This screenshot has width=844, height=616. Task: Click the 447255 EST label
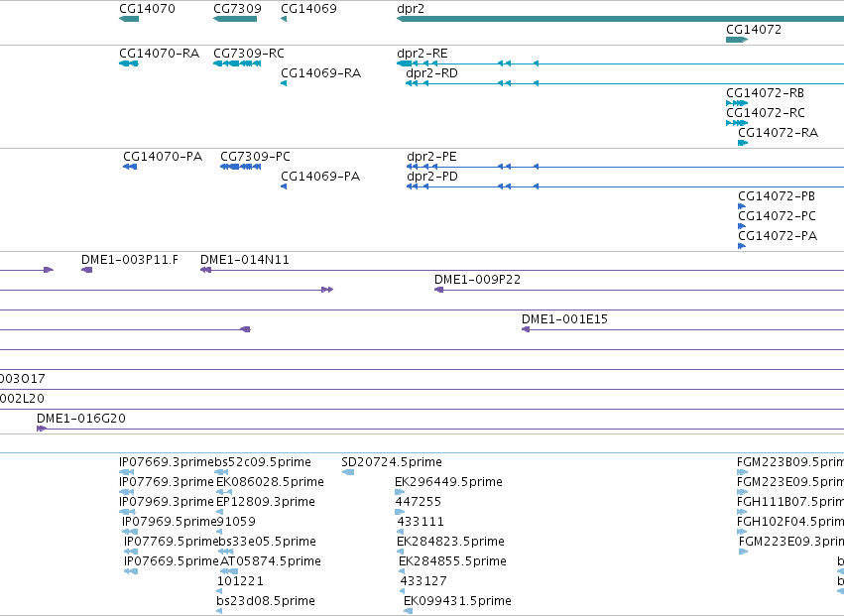coord(419,502)
